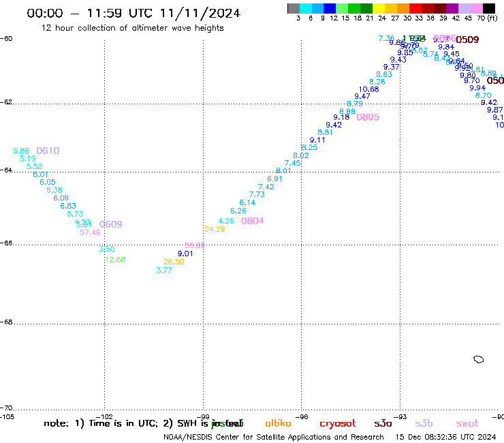Click the timestamp '15 Dec 08:32:36 UTC 2024'
The width and height of the screenshot is (504, 443).
[x=445, y=437]
